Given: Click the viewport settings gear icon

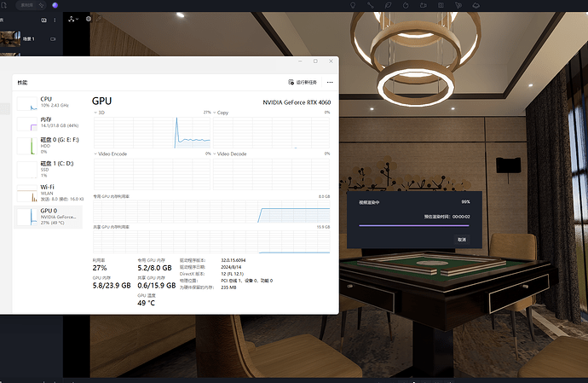Looking at the screenshot, I should (89, 18).
